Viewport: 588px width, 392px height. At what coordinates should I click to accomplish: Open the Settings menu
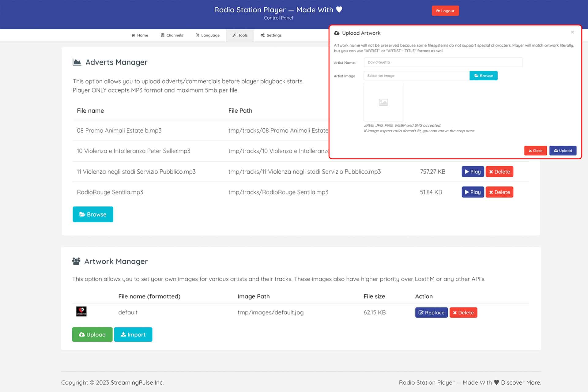[271, 35]
